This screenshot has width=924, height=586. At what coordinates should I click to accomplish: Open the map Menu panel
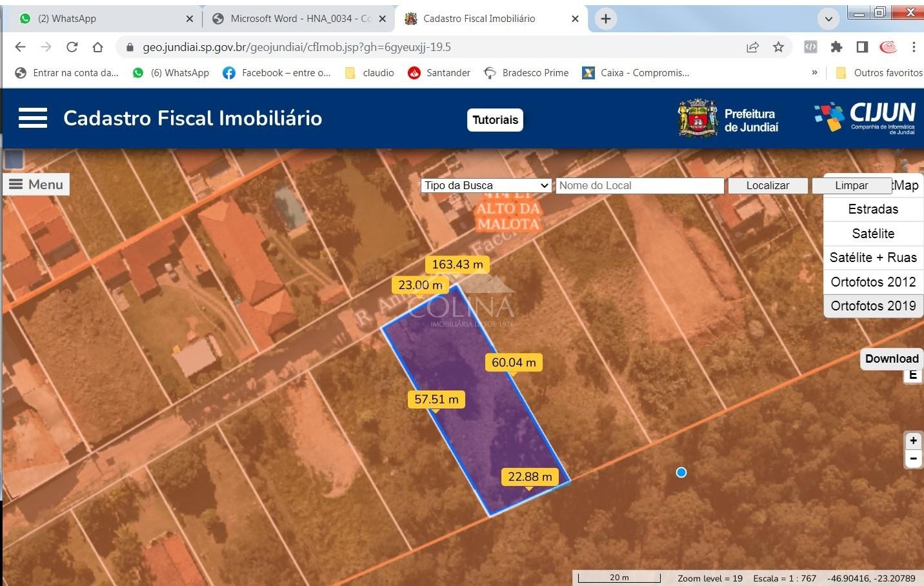click(x=36, y=185)
